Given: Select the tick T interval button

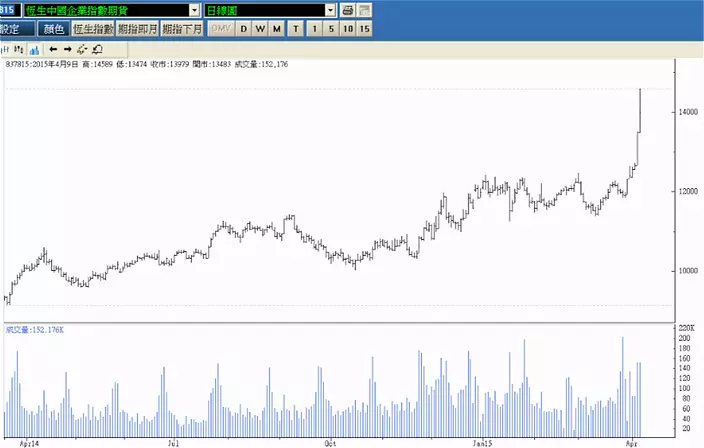Looking at the screenshot, I should 296,28.
